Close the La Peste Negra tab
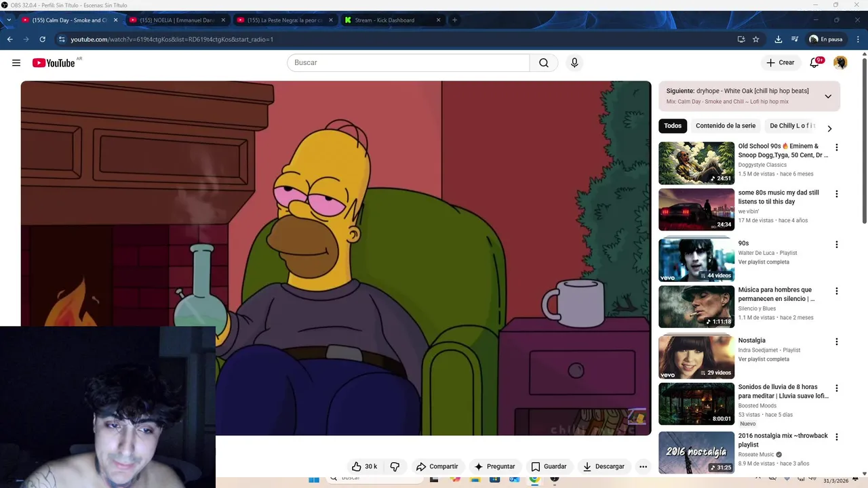This screenshot has height=488, width=868. pyautogui.click(x=331, y=20)
